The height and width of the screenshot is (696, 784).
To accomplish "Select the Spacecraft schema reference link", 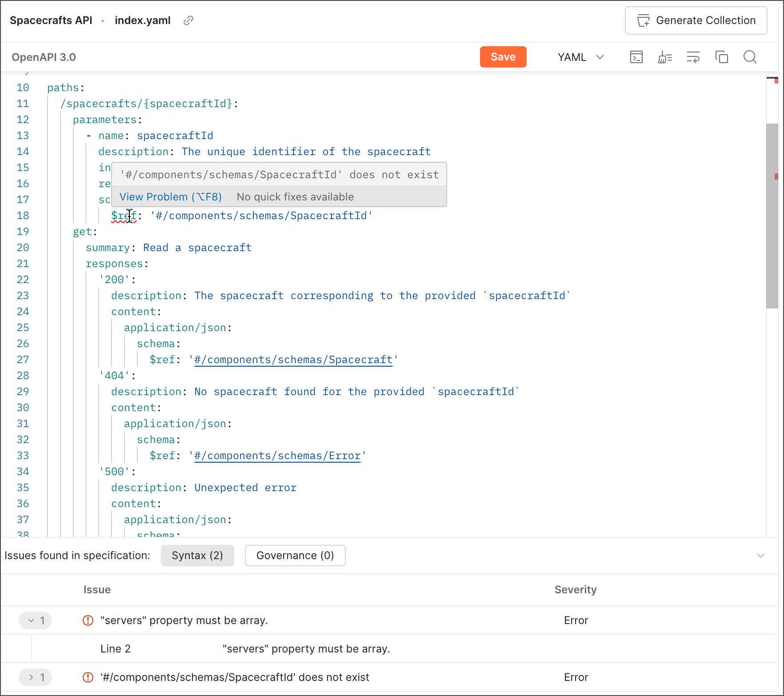I will (x=292, y=360).
